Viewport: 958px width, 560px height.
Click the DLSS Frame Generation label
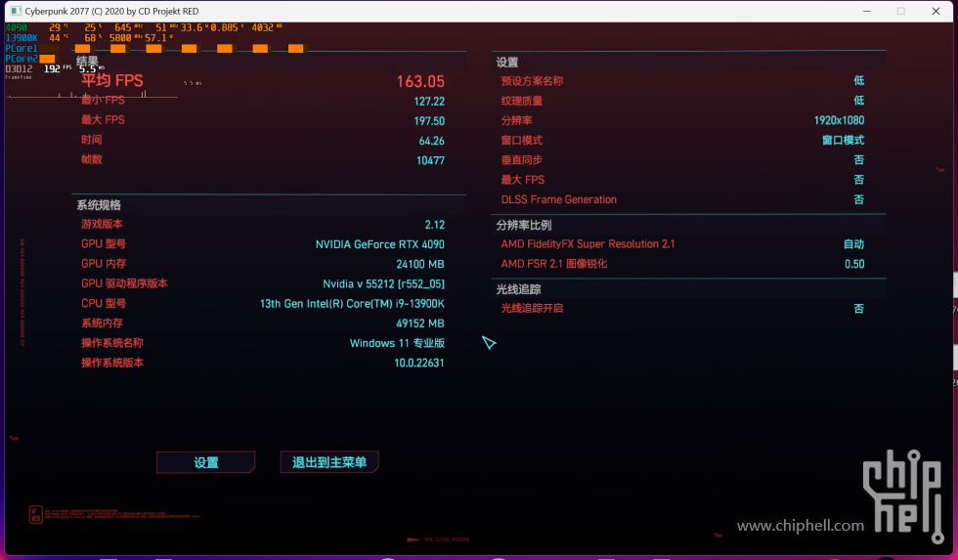point(558,199)
